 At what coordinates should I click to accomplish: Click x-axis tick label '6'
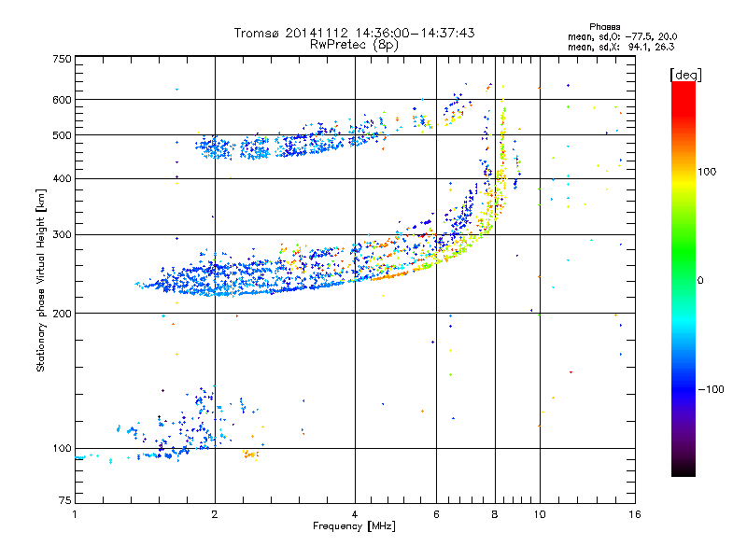436,514
